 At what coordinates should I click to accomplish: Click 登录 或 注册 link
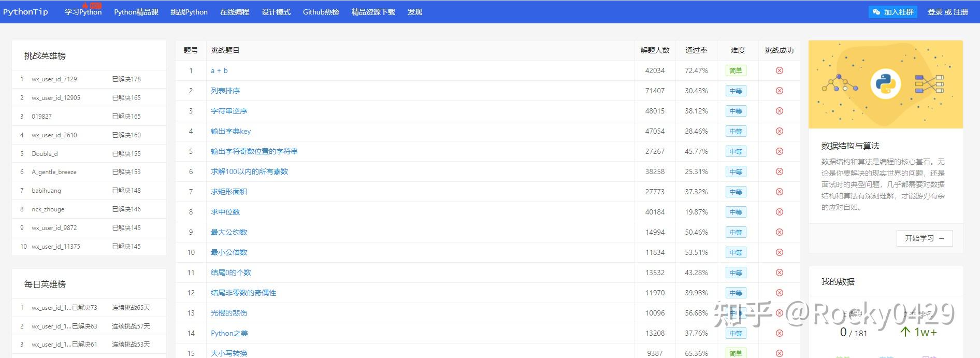[947, 12]
